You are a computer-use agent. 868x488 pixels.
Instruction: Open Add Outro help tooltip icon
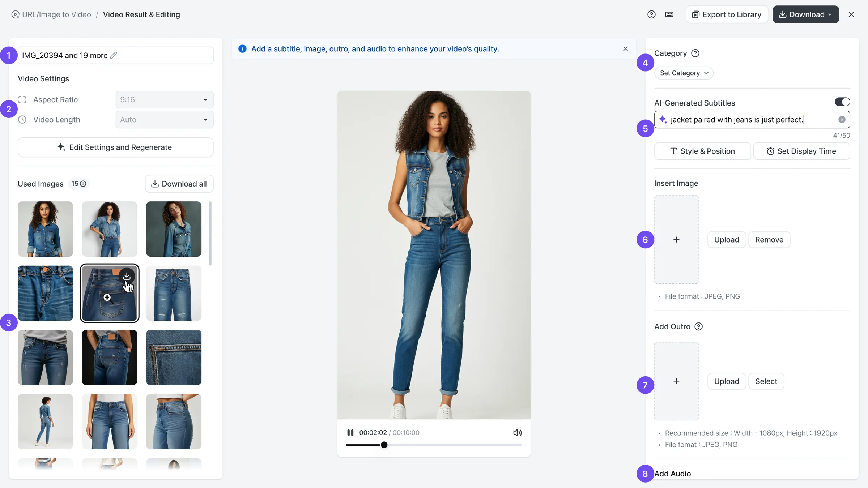click(x=699, y=326)
